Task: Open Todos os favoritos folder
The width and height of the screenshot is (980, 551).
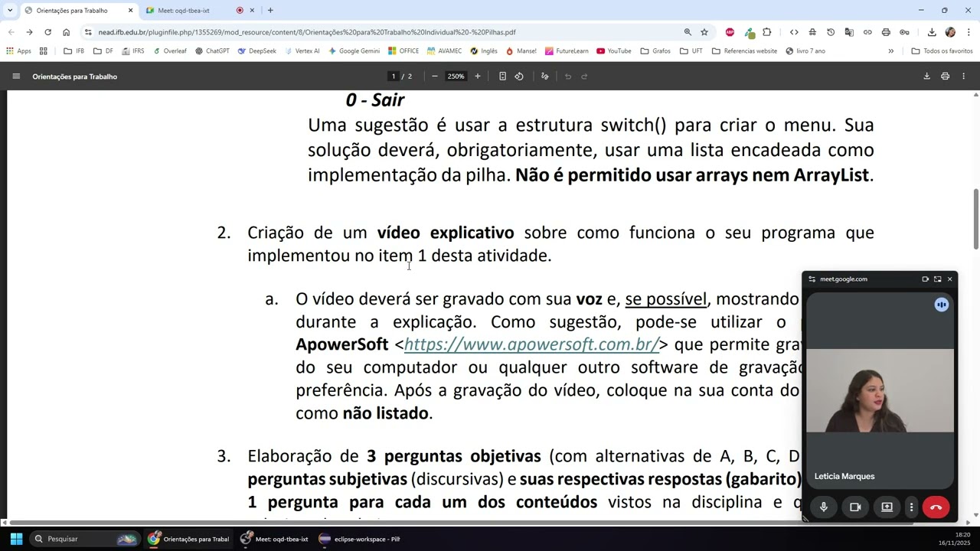Action: click(x=942, y=51)
